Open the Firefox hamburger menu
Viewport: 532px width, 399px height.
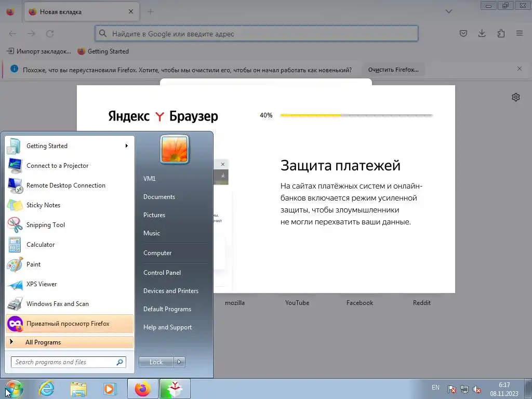pyautogui.click(x=520, y=33)
